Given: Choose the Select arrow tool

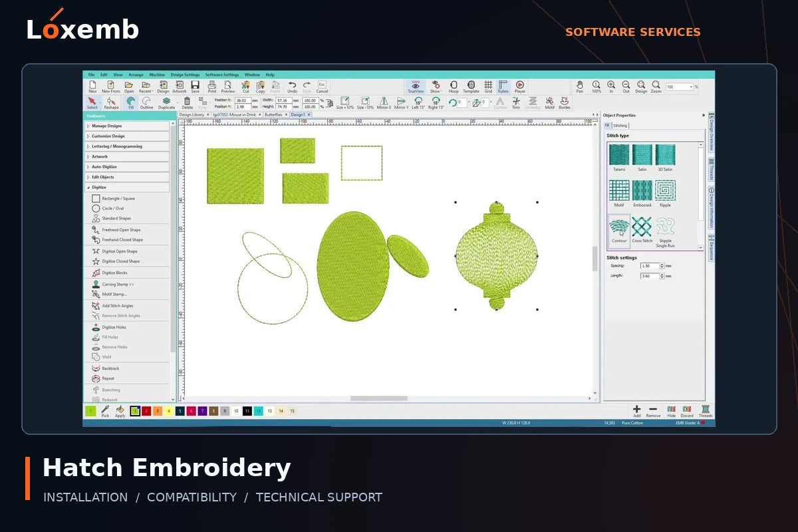Looking at the screenshot, I should click(92, 103).
